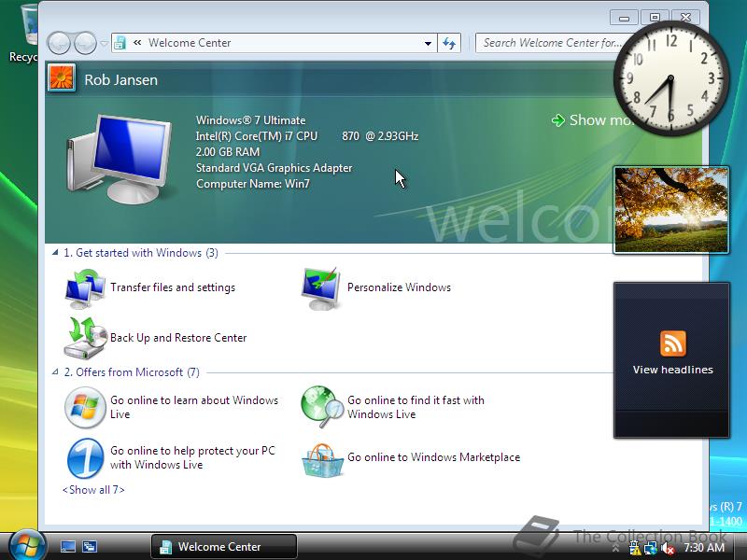
Task: Click the globe magnifier find-it-fast icon
Action: click(x=322, y=406)
